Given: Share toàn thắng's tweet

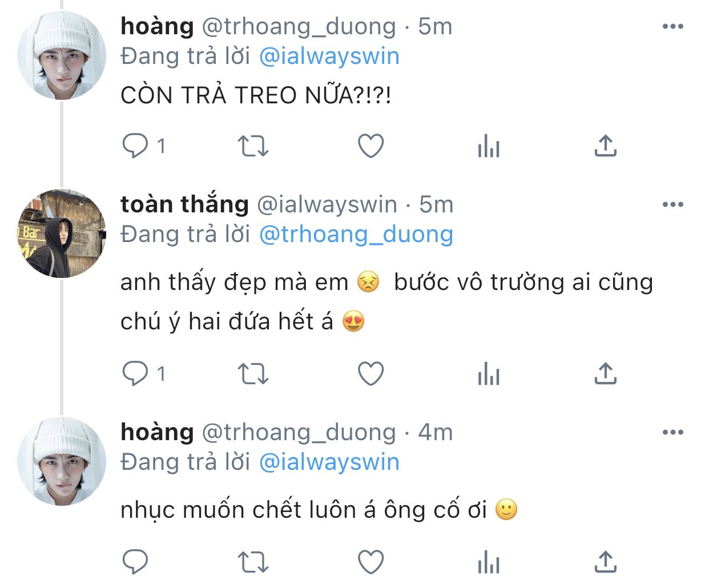Looking at the screenshot, I should pos(605,374).
